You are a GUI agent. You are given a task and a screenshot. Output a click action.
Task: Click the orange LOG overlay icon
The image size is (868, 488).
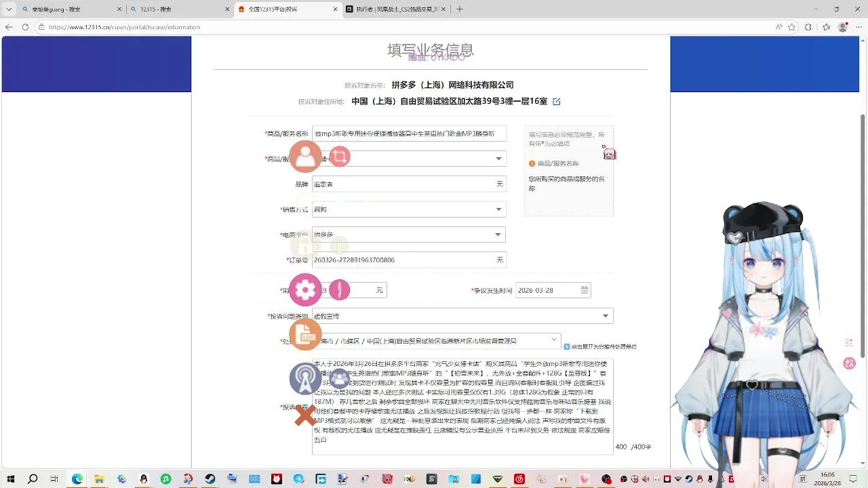[305, 334]
